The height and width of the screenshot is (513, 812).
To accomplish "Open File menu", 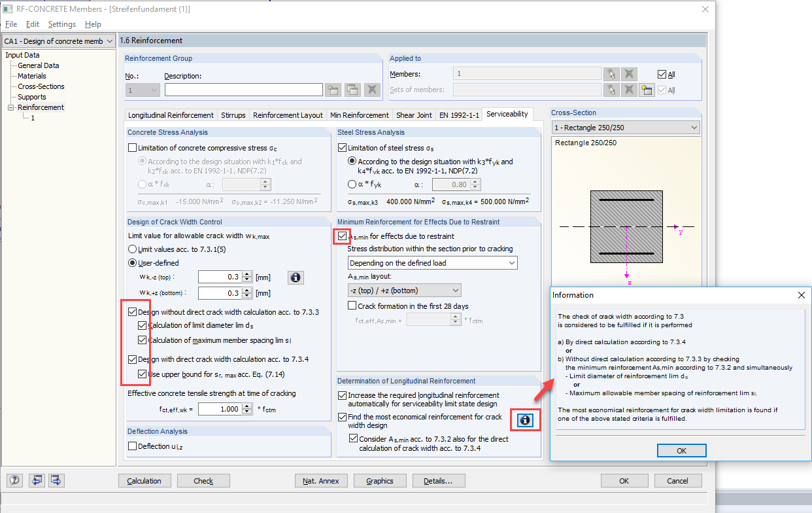I will tap(11, 24).
